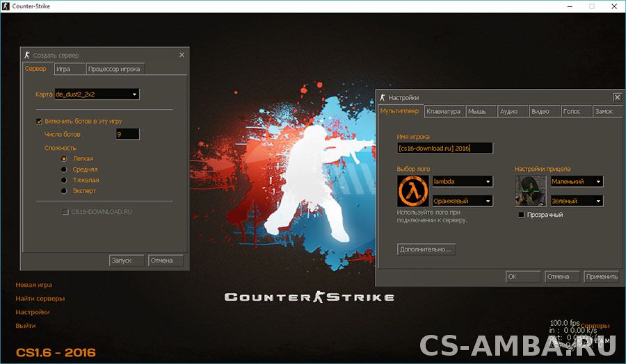The height and width of the screenshot is (364, 626).
Task: Click Выйти in main menu
Action: (26, 326)
